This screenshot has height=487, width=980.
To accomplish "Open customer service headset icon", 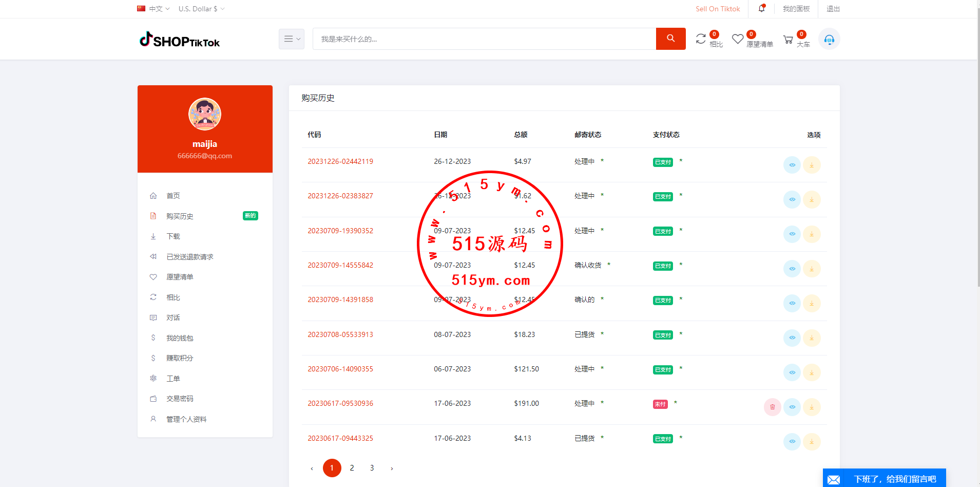I will click(x=829, y=40).
